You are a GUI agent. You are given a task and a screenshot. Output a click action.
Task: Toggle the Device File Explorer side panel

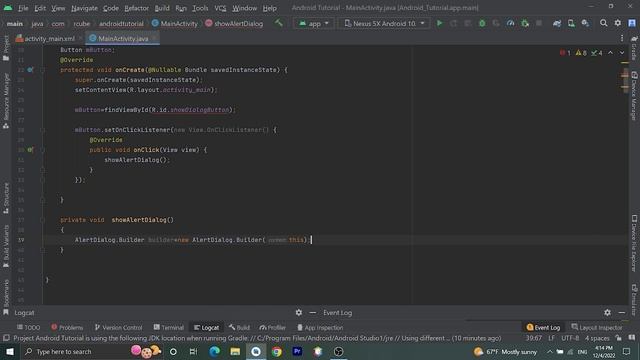(x=634, y=243)
